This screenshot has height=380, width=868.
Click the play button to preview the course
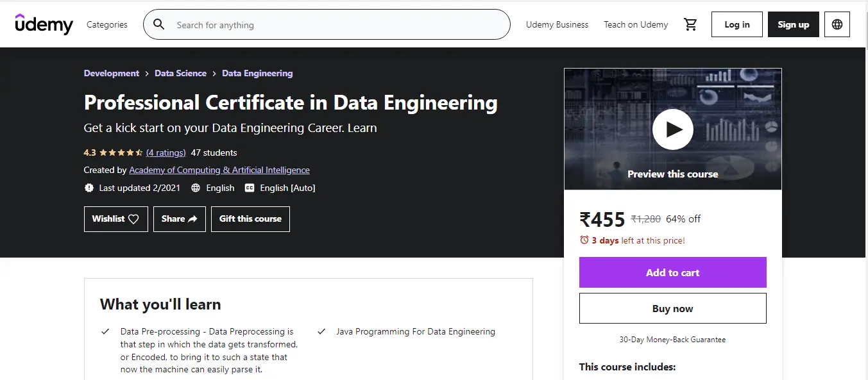tap(672, 129)
